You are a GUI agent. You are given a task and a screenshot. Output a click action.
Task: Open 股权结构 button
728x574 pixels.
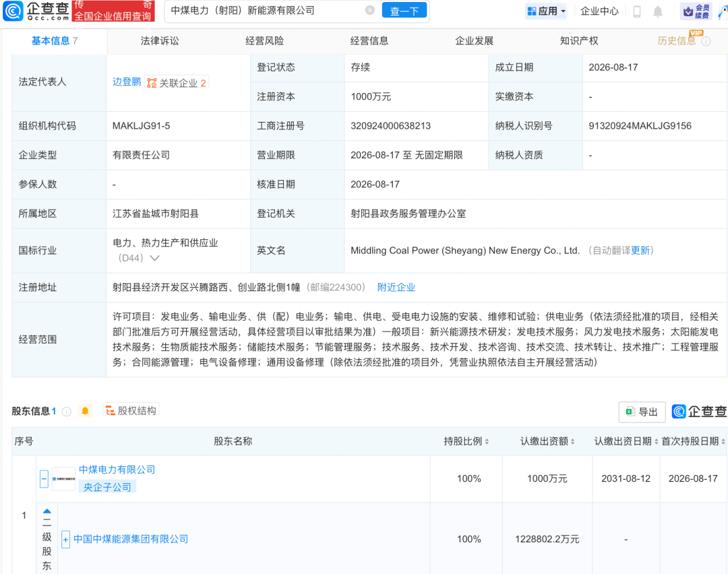(131, 411)
